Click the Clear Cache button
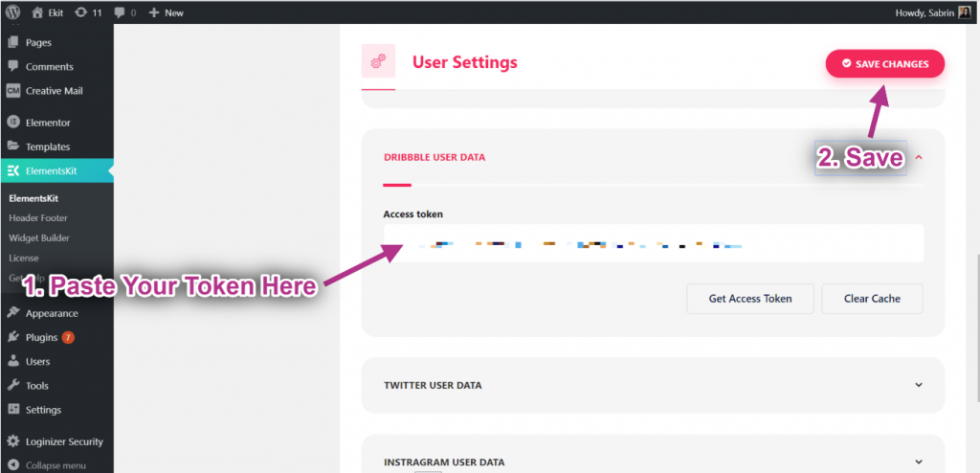The width and height of the screenshot is (980, 473). tap(872, 299)
